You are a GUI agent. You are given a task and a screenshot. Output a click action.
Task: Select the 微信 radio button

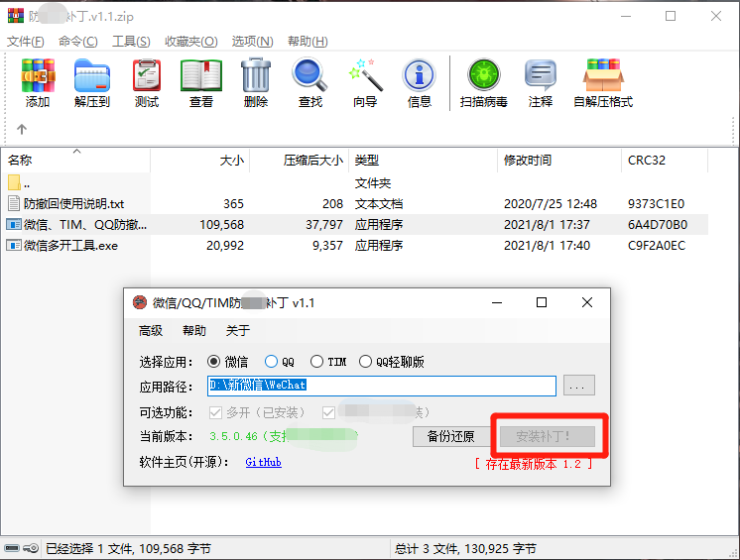214,362
